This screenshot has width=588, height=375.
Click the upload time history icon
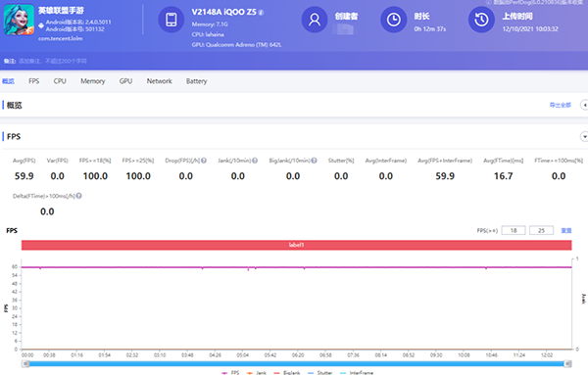(x=481, y=20)
